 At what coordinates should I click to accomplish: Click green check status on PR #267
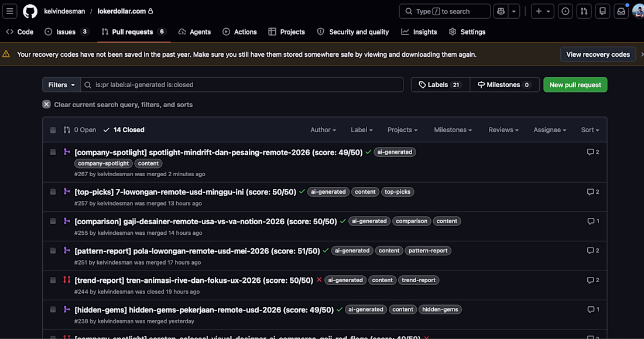pos(368,152)
